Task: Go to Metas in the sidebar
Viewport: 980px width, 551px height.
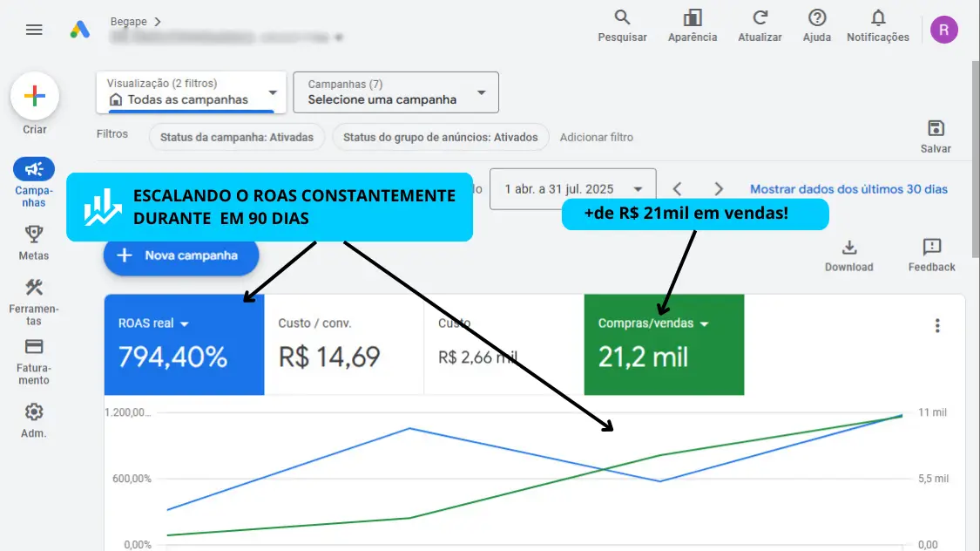Action: tap(34, 241)
